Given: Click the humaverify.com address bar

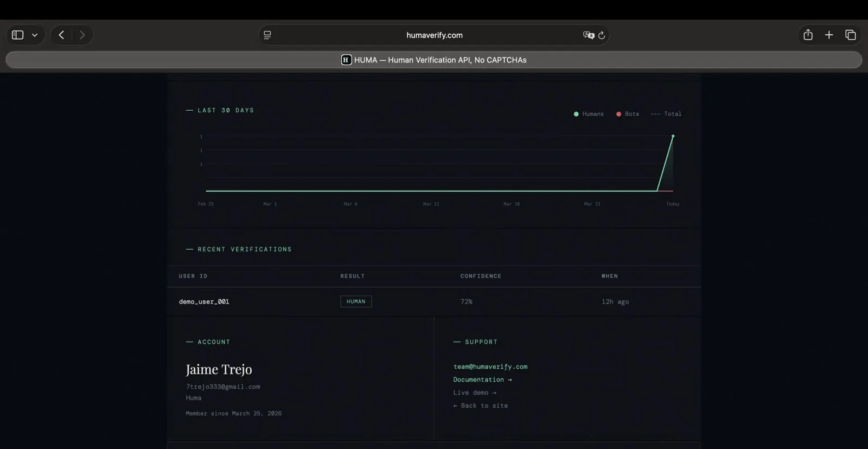Looking at the screenshot, I should tap(434, 35).
